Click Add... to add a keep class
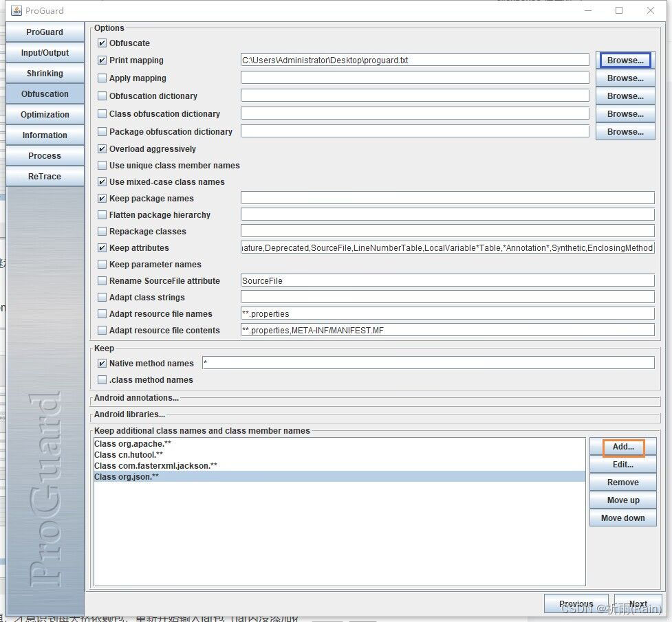 point(623,447)
